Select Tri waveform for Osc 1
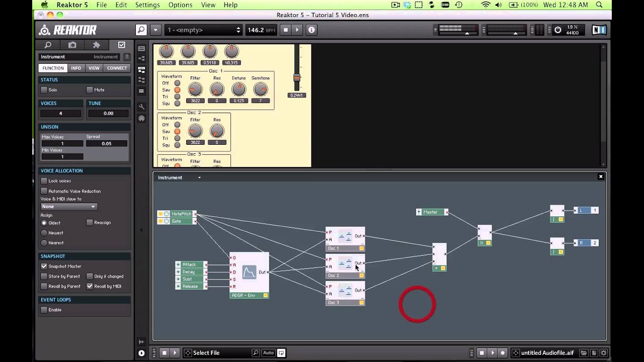This screenshot has height=362, width=644. 177,97
